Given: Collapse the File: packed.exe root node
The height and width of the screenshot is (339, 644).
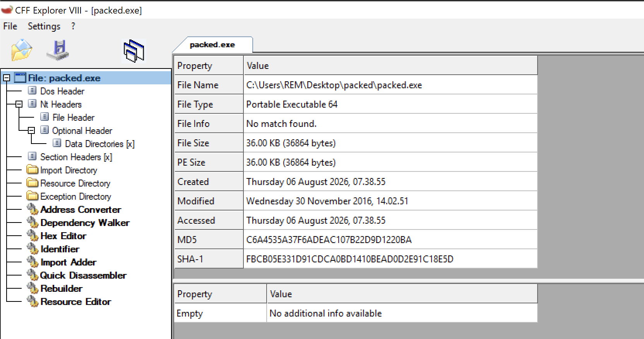Looking at the screenshot, I should [x=7, y=78].
